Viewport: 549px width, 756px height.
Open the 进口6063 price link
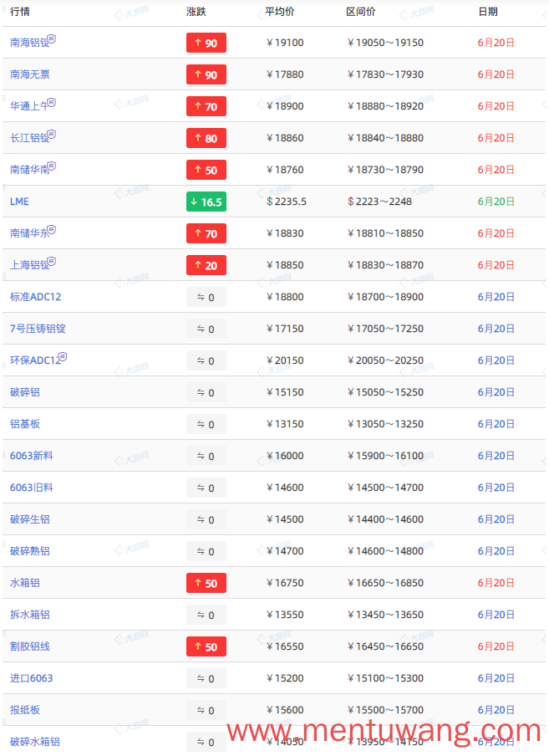click(31, 679)
